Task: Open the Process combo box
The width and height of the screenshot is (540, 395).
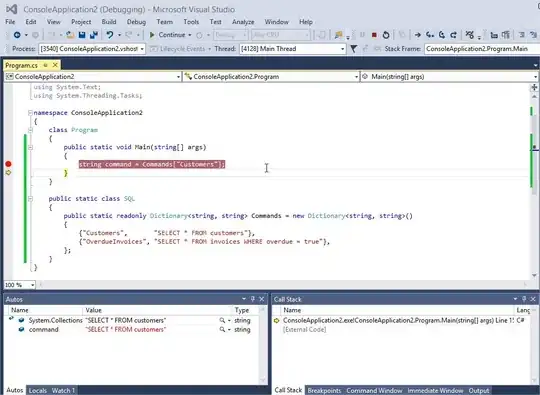Action: [92, 49]
